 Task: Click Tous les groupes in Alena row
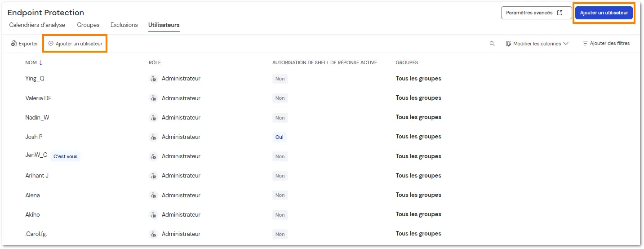(x=418, y=195)
